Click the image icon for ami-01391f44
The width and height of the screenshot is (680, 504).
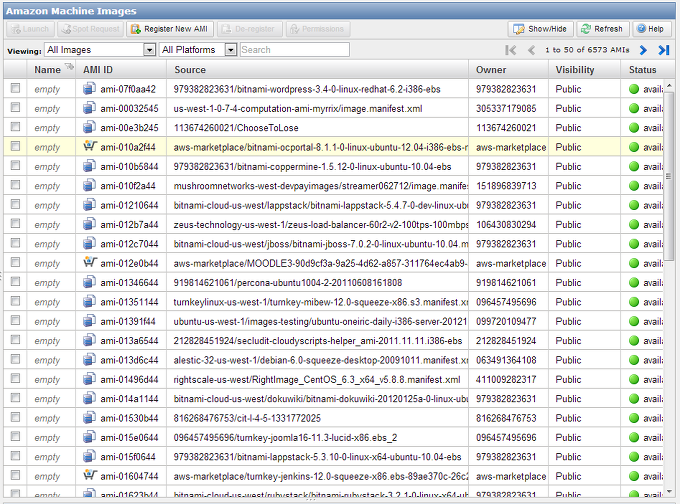click(89, 321)
